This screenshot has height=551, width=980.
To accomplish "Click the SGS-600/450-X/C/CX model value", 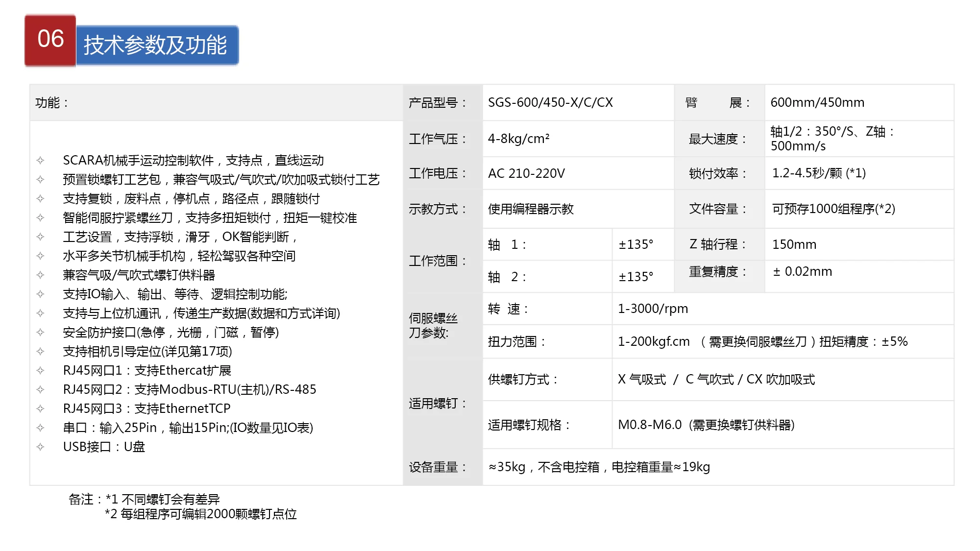I will pyautogui.click(x=550, y=103).
